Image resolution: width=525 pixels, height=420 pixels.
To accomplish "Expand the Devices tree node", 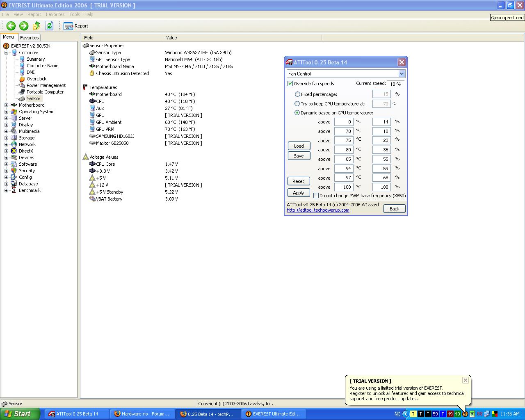I will [x=6, y=157].
